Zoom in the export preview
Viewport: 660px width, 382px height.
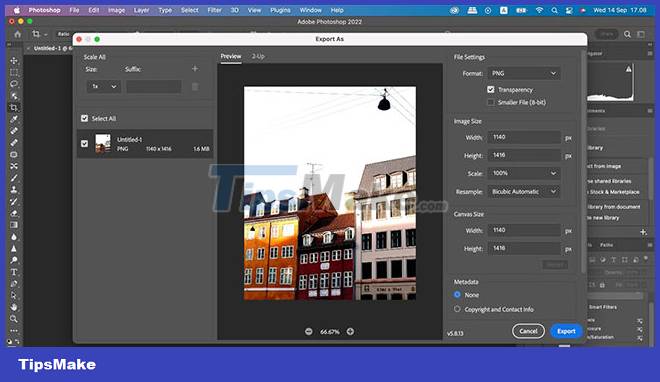click(x=350, y=332)
